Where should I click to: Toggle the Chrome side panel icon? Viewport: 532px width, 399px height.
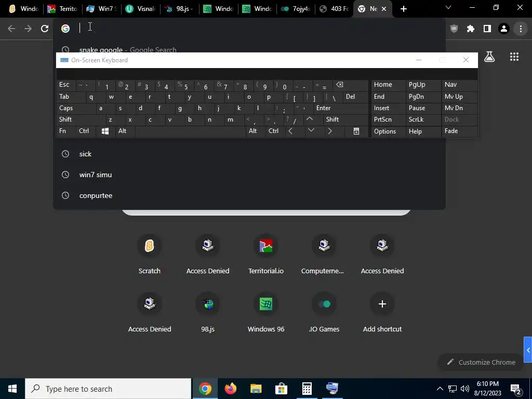tap(487, 29)
